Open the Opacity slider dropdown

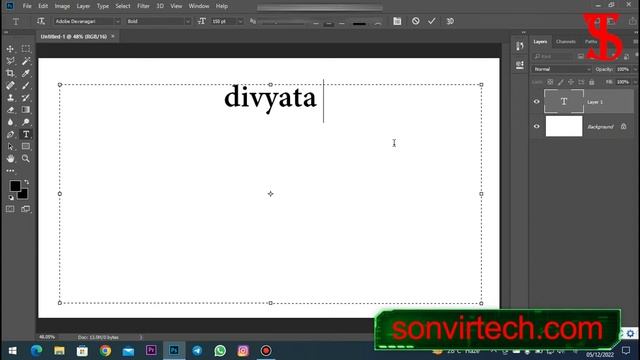(x=635, y=69)
